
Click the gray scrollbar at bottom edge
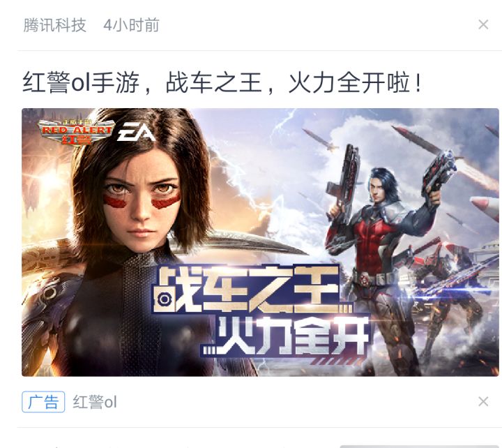(x=420, y=446)
